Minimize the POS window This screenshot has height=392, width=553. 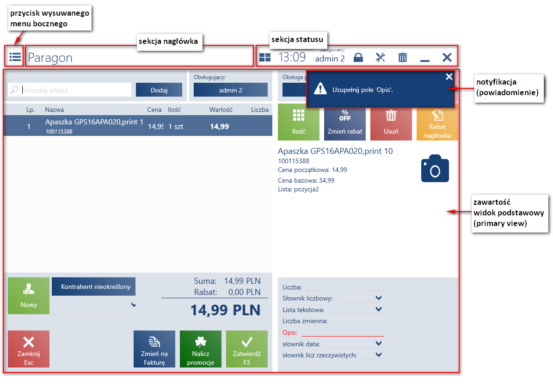coord(424,60)
